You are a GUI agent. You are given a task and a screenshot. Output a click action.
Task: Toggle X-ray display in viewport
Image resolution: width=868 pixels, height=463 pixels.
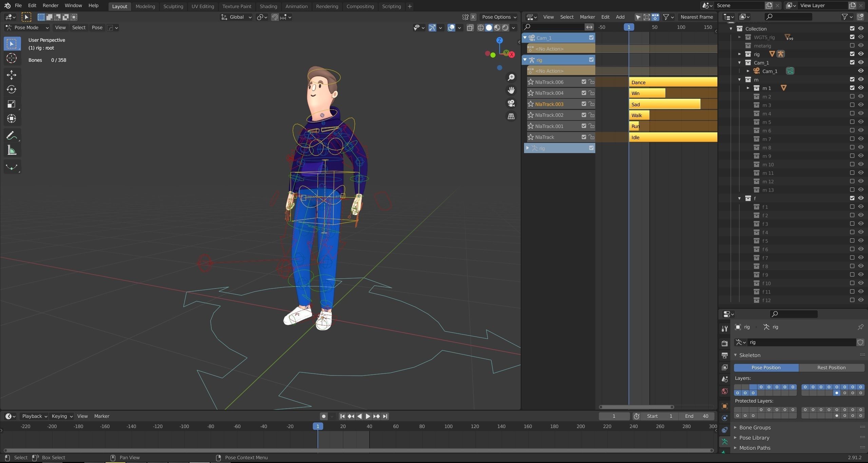coord(470,28)
